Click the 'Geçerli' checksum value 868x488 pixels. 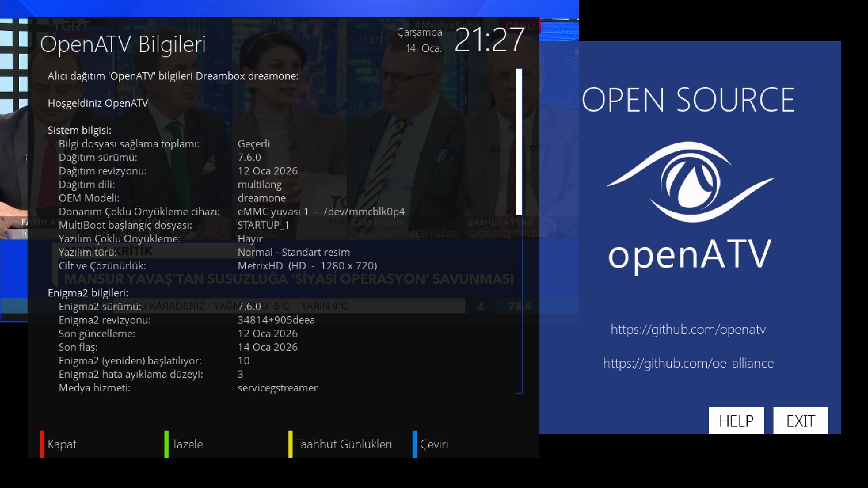(x=254, y=144)
